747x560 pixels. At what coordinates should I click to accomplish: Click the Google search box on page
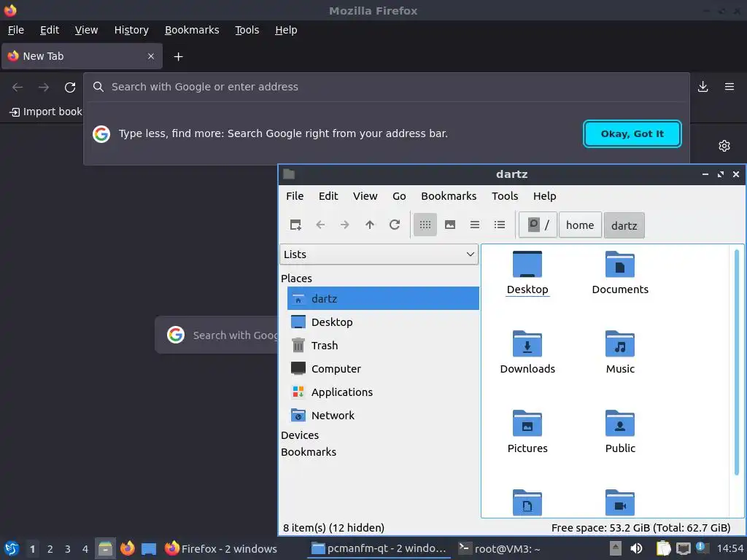217,335
